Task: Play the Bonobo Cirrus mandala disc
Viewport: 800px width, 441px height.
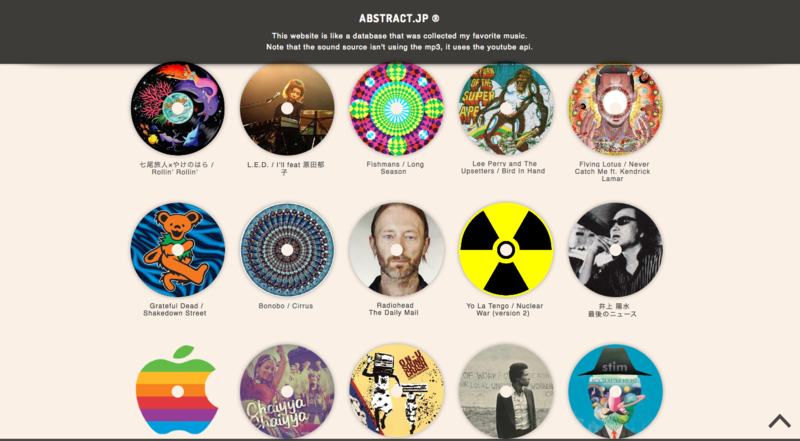Action: (x=287, y=250)
